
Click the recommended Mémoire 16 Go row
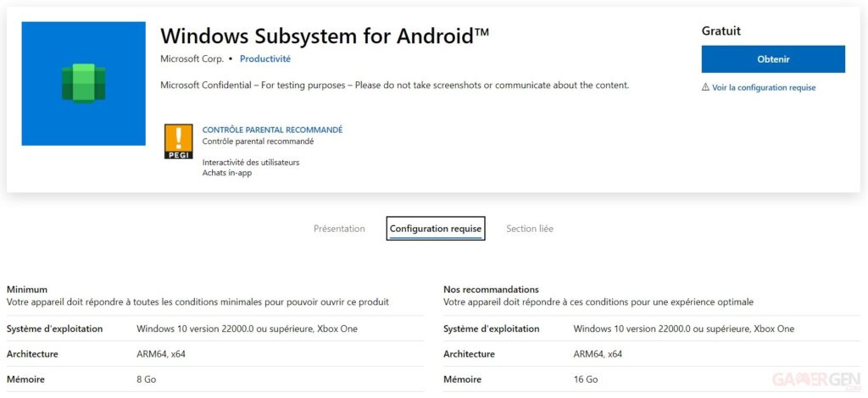point(652,379)
